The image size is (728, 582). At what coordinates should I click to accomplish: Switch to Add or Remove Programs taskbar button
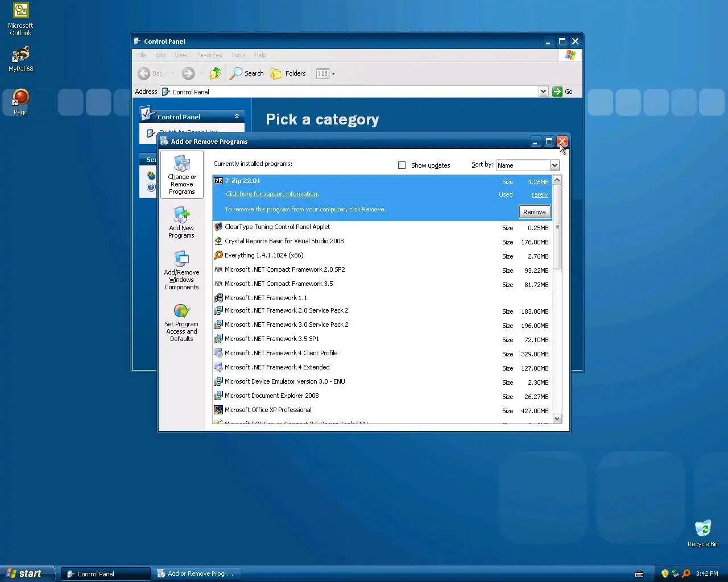pyautogui.click(x=196, y=574)
